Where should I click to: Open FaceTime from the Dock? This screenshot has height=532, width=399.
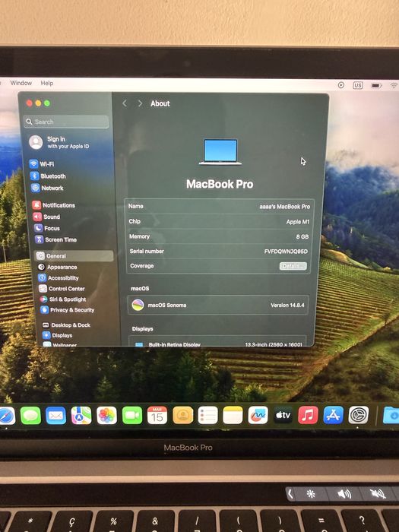pos(132,415)
